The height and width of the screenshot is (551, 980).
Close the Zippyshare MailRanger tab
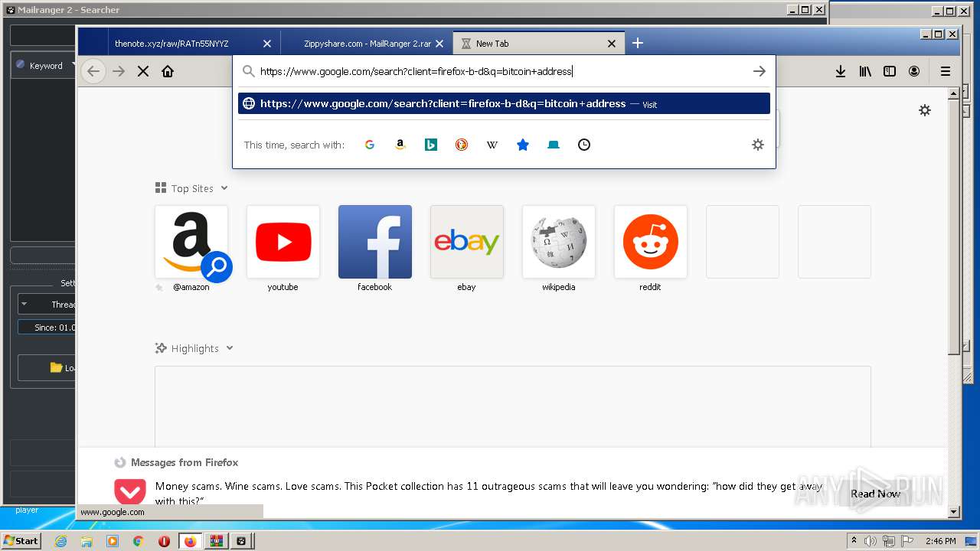tap(439, 44)
